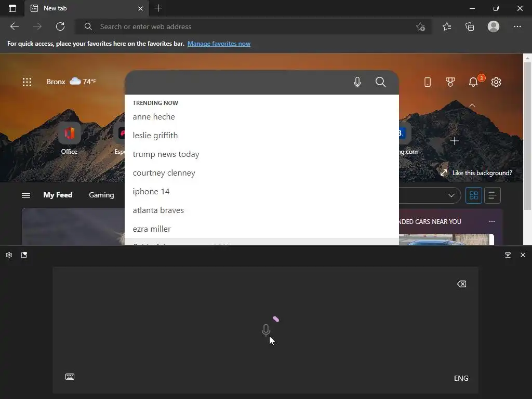Viewport: 532px width, 399px height.
Task: Switch feed to list view
Action: 493,195
